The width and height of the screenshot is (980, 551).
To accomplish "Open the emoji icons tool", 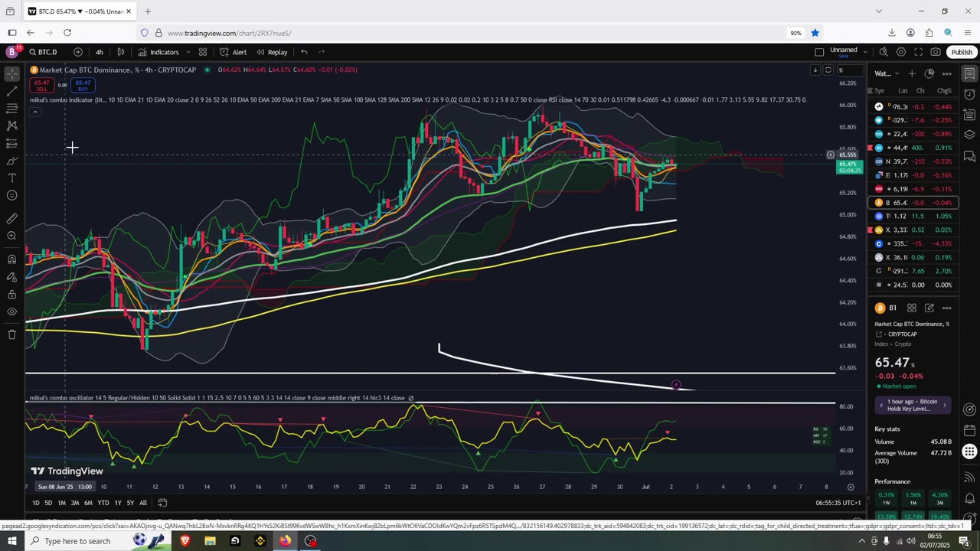I will tap(12, 195).
